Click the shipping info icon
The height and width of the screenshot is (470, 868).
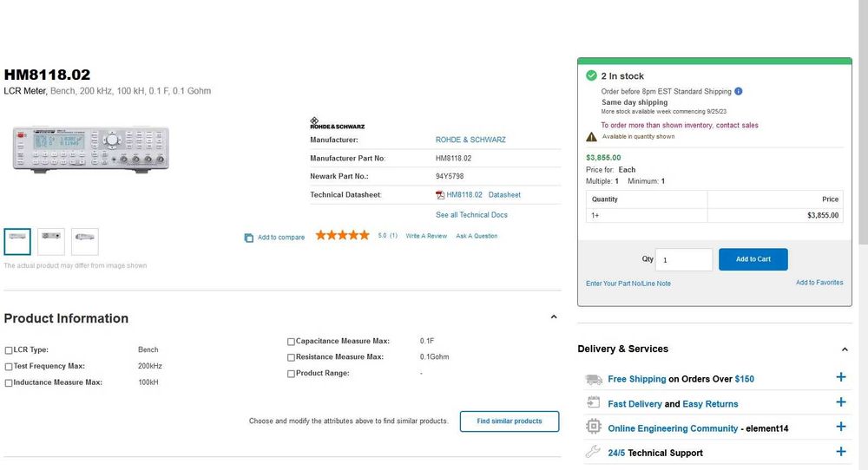click(x=739, y=91)
